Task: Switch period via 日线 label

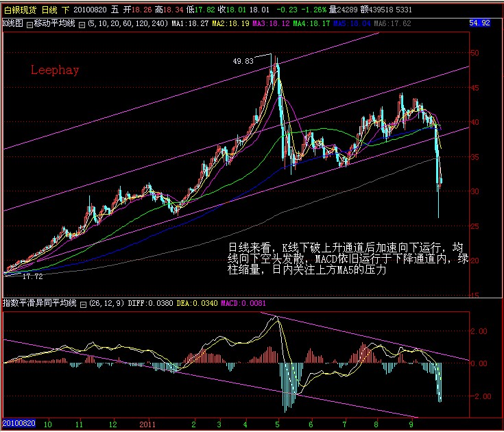Action: pos(49,10)
